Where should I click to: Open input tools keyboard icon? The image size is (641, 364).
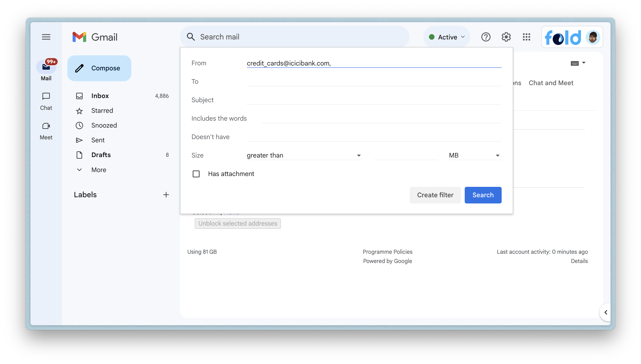574,63
